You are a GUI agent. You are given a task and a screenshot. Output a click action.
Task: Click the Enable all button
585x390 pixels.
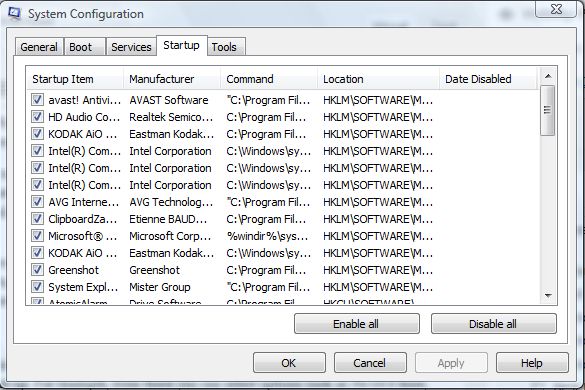(357, 324)
